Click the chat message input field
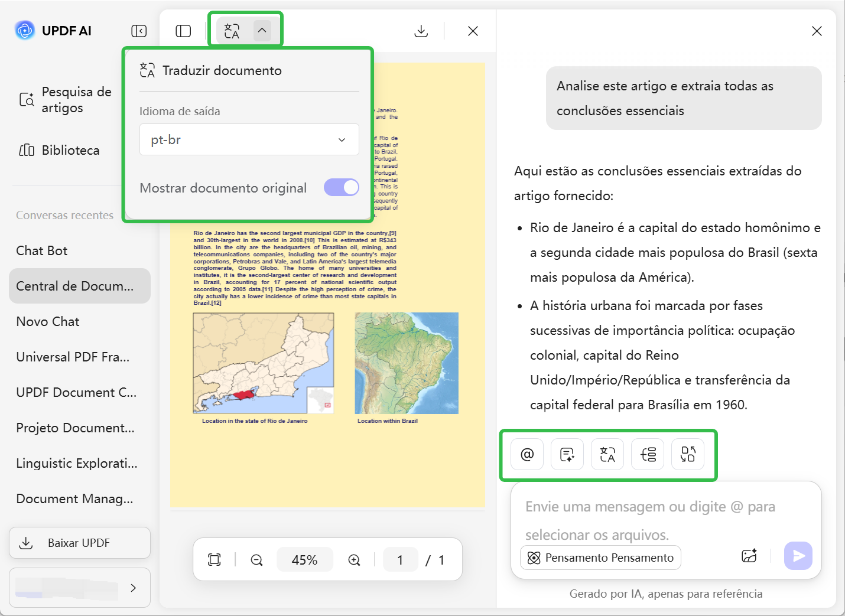845x616 pixels. click(x=666, y=520)
